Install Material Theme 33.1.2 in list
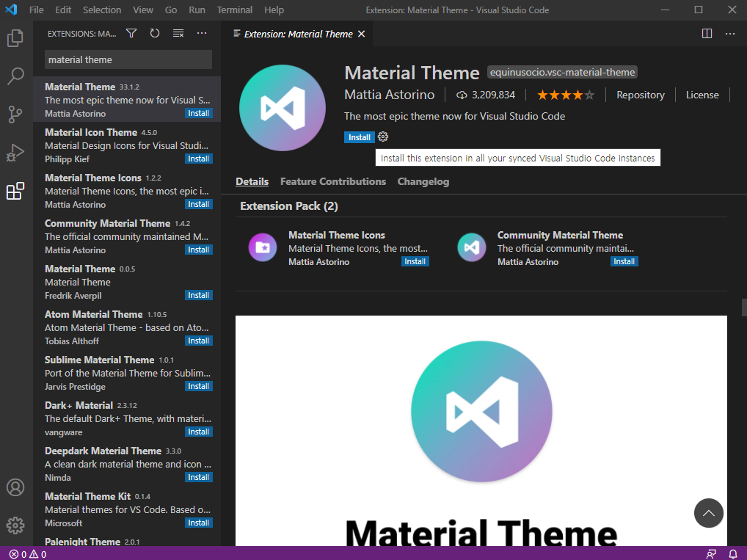Screen dimensions: 747x560 pos(199,114)
